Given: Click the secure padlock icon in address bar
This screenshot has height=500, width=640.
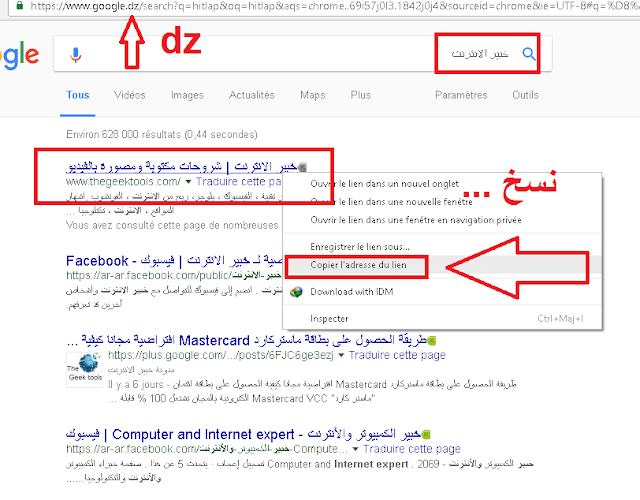Looking at the screenshot, I should [19, 6].
